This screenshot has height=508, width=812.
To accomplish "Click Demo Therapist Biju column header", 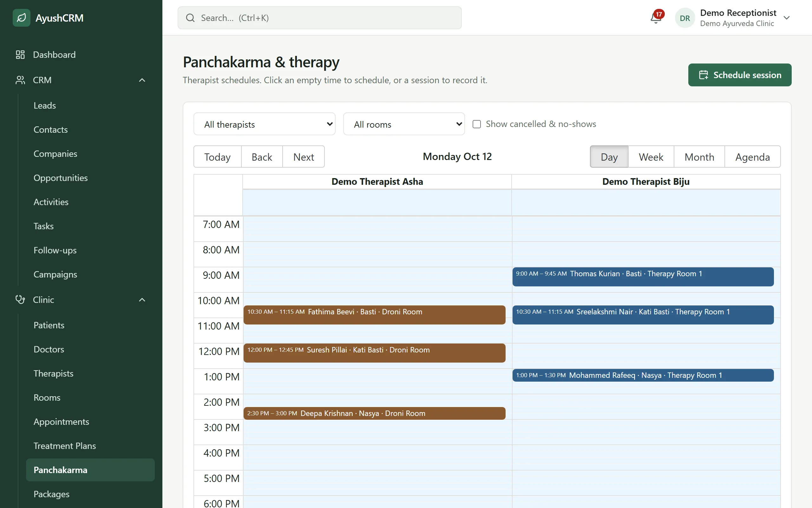I will [x=646, y=181].
